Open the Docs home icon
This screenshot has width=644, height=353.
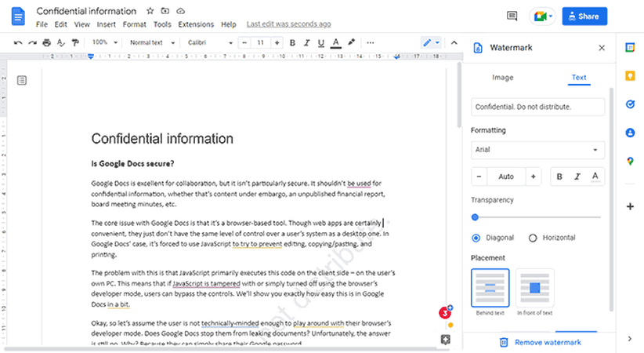[x=18, y=16]
